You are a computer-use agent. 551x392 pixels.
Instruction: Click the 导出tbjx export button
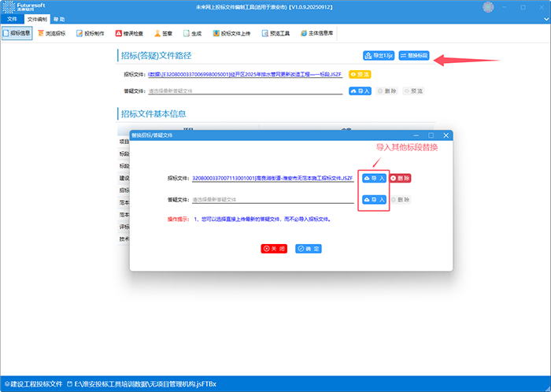[379, 56]
